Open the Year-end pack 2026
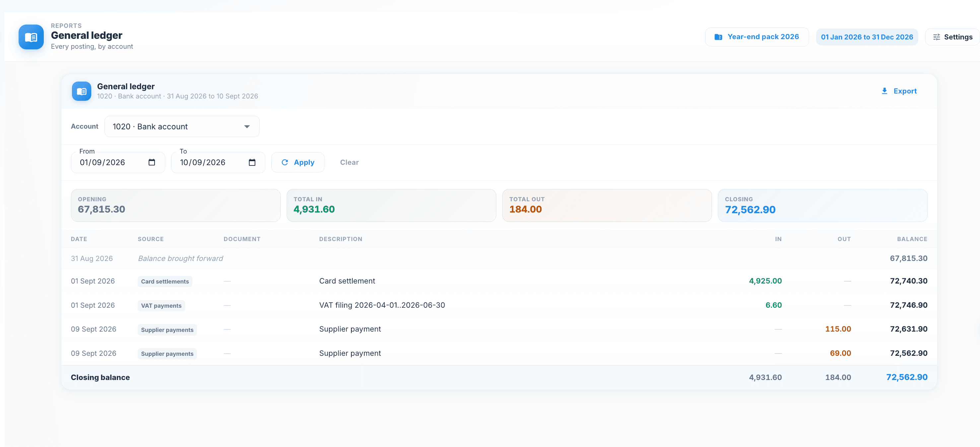 (x=757, y=37)
